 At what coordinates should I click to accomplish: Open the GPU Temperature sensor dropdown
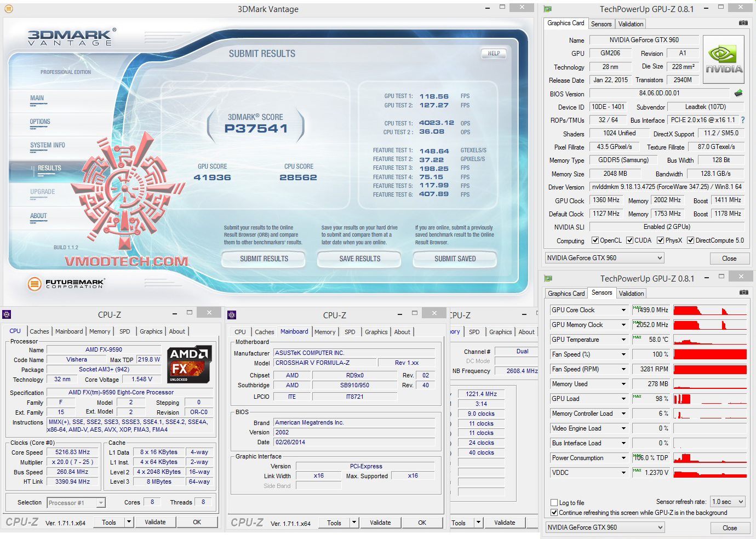[x=623, y=340]
